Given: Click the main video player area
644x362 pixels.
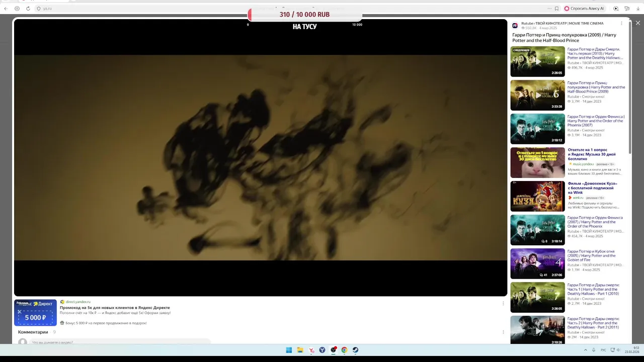Looking at the screenshot, I should coord(260,157).
